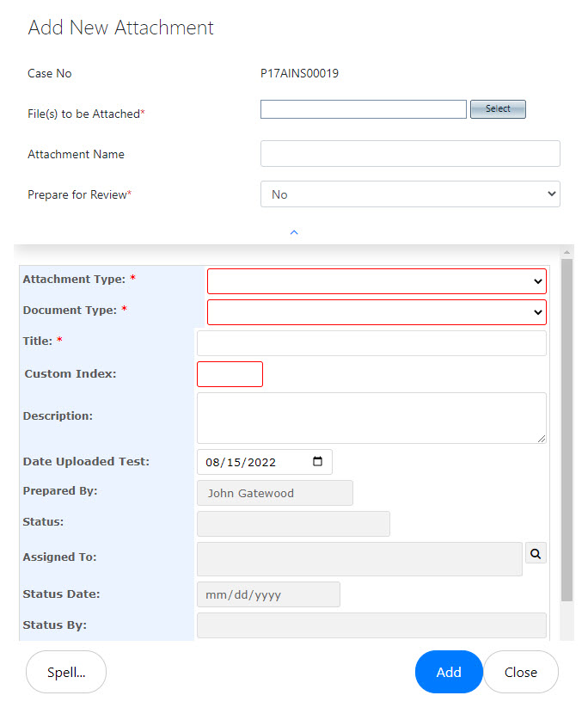Click the Close button
This screenshot has width=588, height=720.
[521, 672]
